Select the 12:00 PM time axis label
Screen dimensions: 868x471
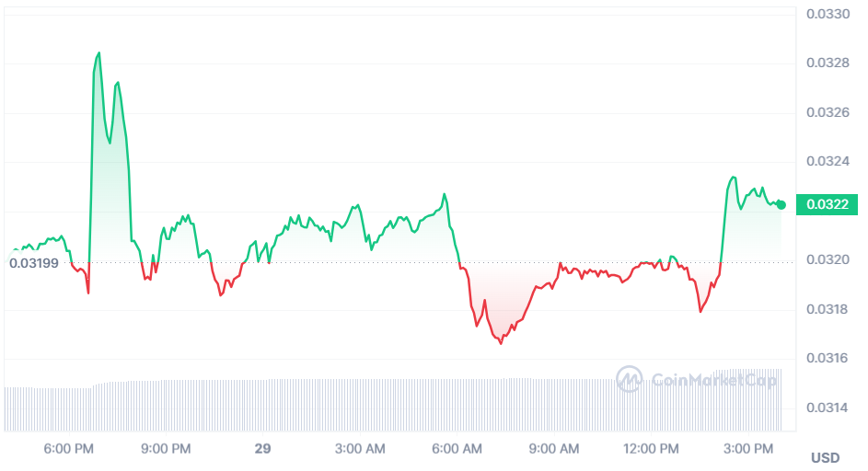point(651,449)
